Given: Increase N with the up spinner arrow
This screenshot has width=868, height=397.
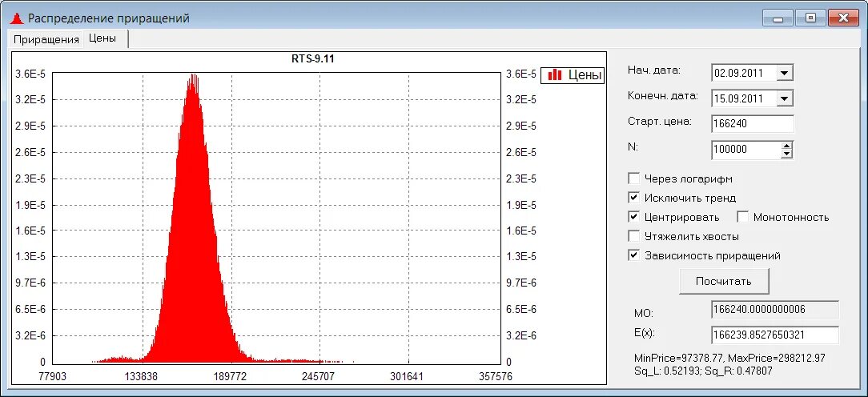Looking at the screenshot, I should 786,146.
